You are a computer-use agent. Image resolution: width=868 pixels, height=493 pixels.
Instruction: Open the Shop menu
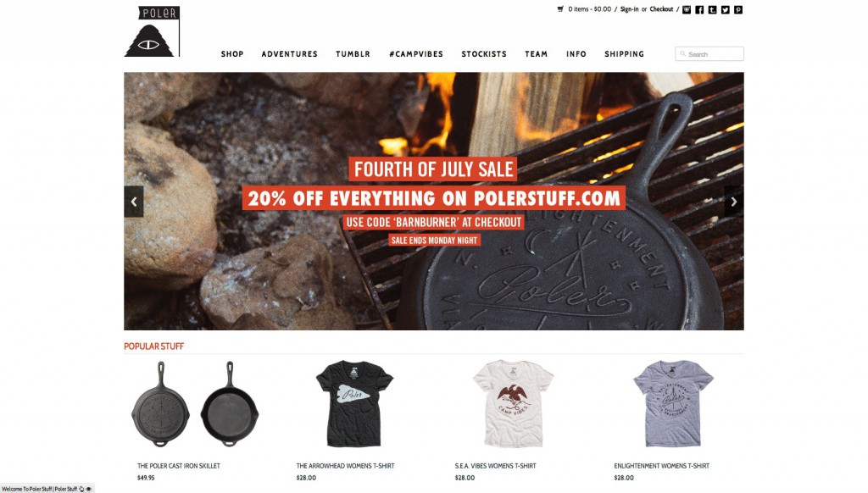[x=232, y=53]
